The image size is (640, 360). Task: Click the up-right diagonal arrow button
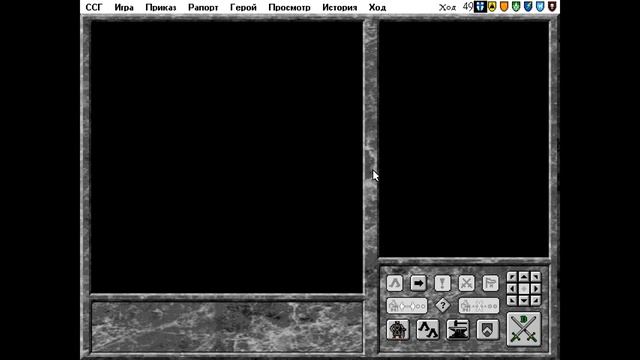536,277
